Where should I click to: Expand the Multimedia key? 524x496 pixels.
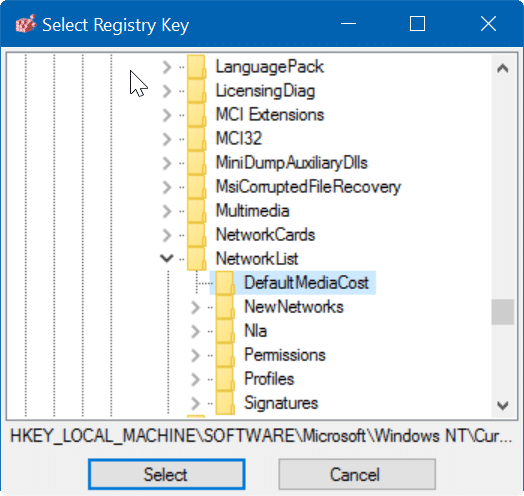pyautogui.click(x=167, y=211)
